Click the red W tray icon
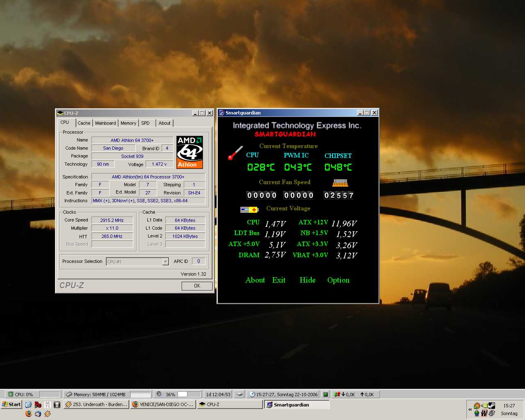Image resolution: width=525 pixels, height=420 pixels. pyautogui.click(x=484, y=413)
